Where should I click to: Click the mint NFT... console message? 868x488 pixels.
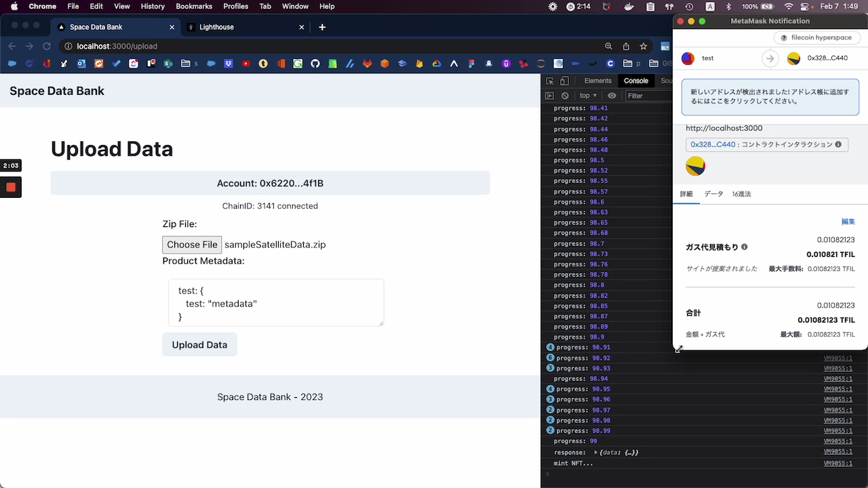573,463
